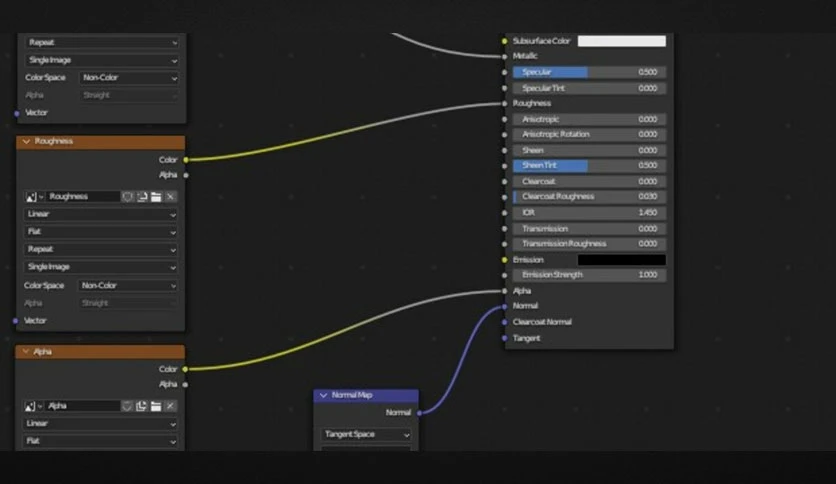Click the Vector input socket of the Roughness node

15,321
